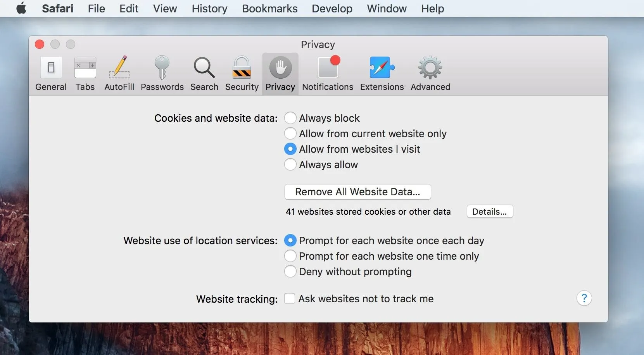The width and height of the screenshot is (644, 355).
Task: Open the Passwords key icon pane
Action: pos(162,74)
